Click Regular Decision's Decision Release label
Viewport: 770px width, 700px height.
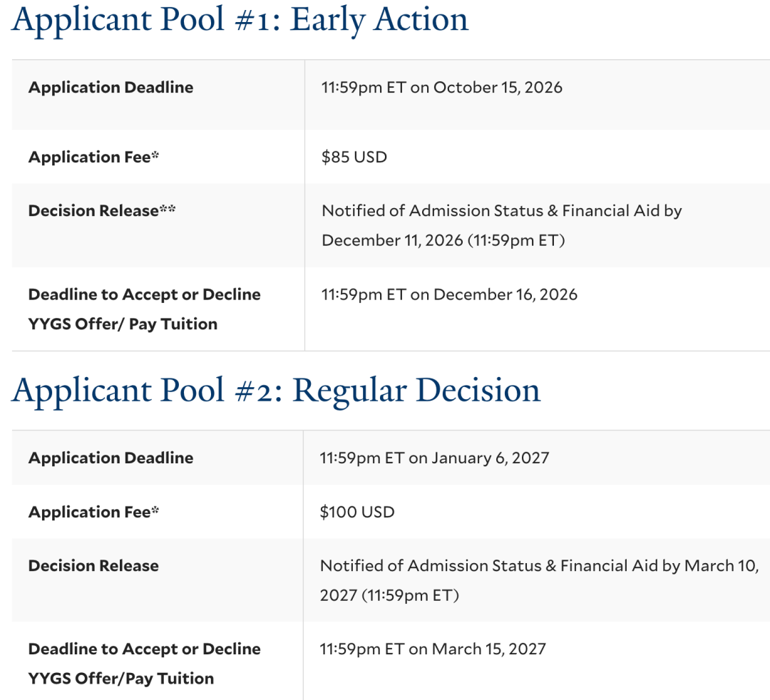pyautogui.click(x=93, y=565)
